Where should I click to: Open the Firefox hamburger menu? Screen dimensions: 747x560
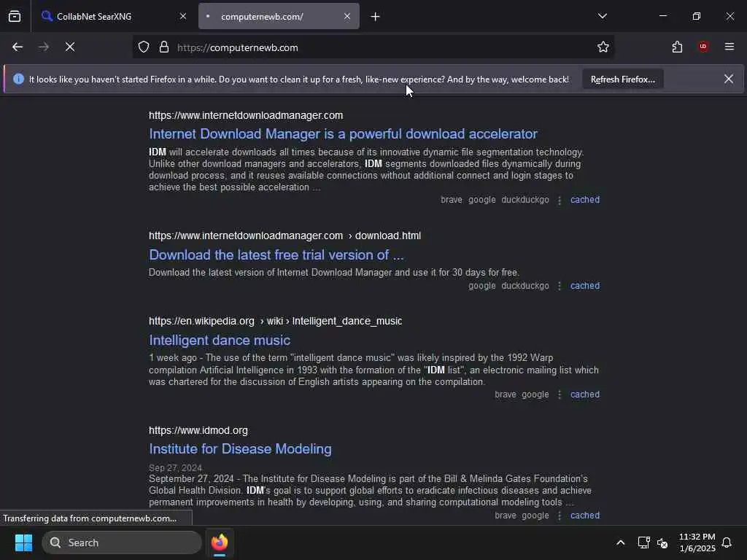pyautogui.click(x=729, y=47)
